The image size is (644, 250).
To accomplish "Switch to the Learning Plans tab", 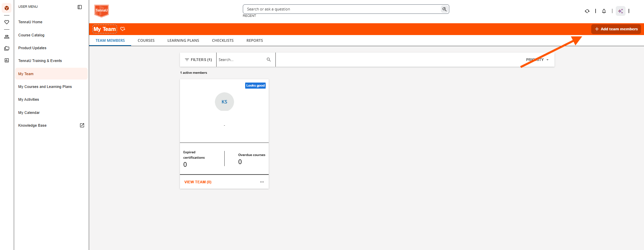I will 183,40.
